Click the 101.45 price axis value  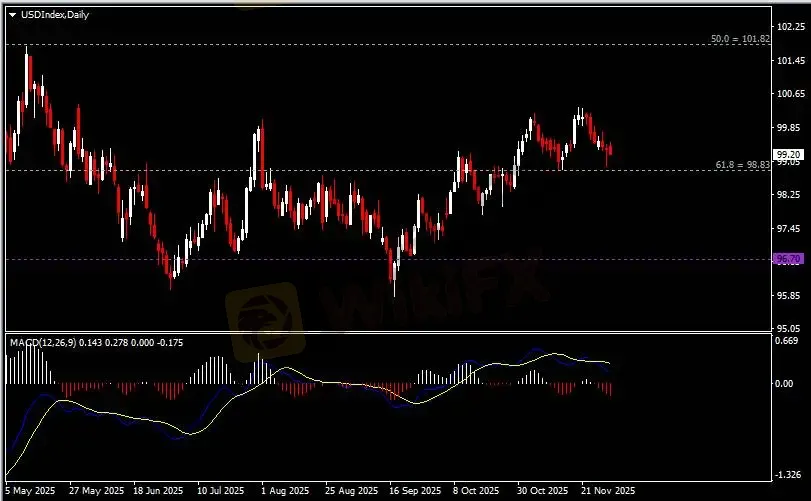tap(791, 61)
